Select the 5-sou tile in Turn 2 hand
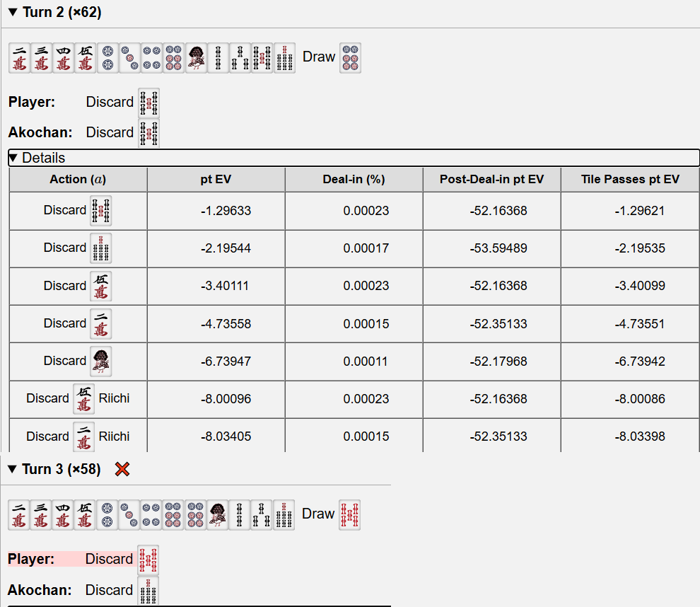Image resolution: width=700 pixels, height=607 pixels. pos(262,58)
